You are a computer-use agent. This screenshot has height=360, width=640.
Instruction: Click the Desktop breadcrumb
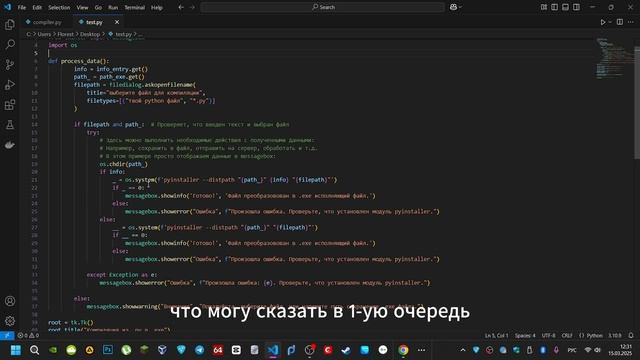90,34
